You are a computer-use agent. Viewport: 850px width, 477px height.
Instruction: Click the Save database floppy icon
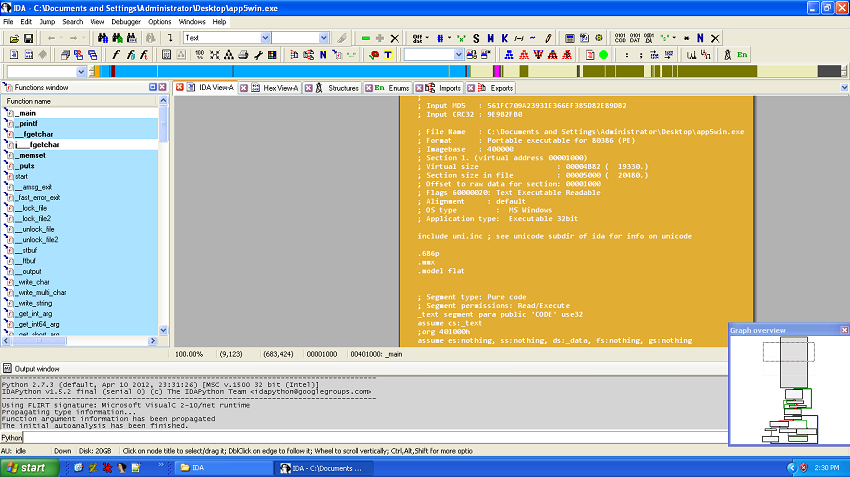28,38
